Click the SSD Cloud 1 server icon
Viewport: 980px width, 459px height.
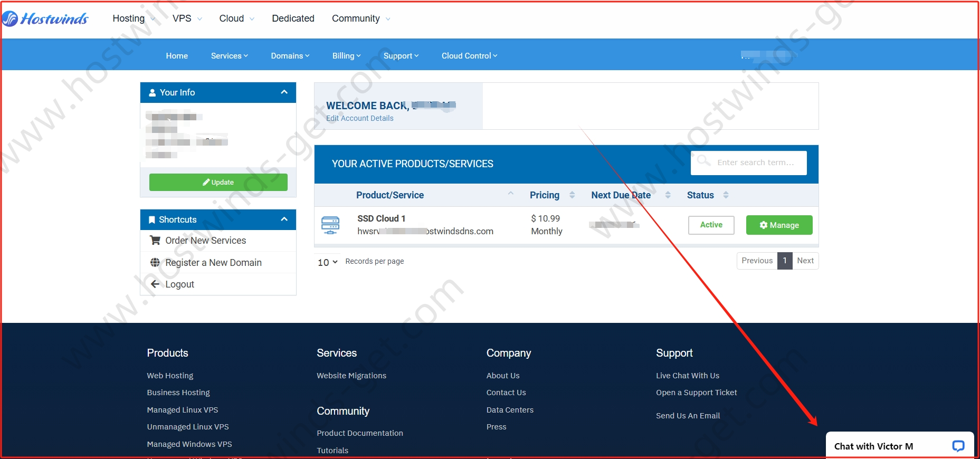pyautogui.click(x=330, y=225)
